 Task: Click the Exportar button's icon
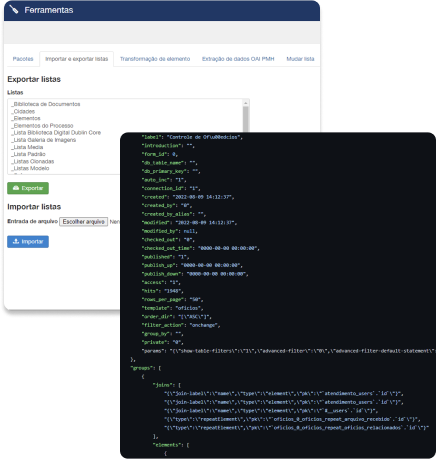coord(16,188)
